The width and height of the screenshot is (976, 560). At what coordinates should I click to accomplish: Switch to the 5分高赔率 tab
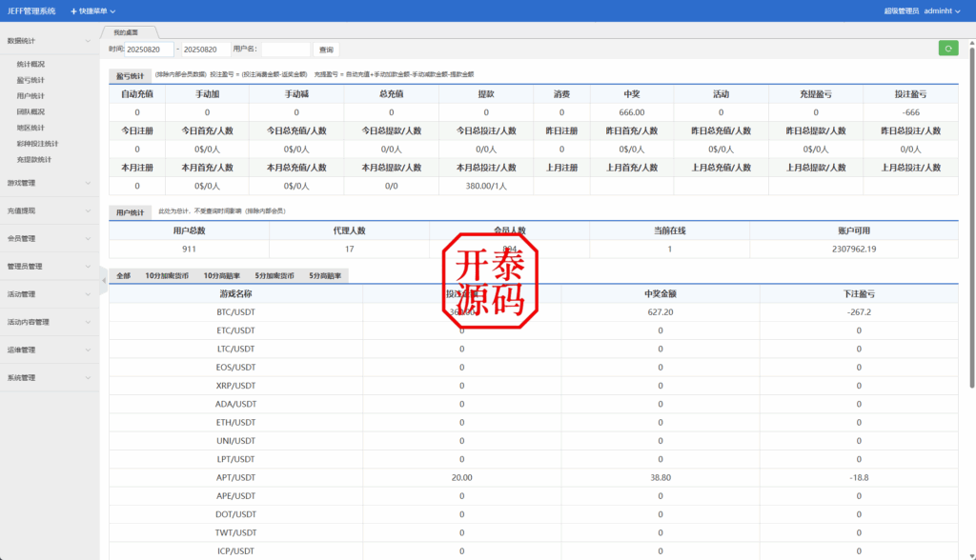tap(327, 274)
